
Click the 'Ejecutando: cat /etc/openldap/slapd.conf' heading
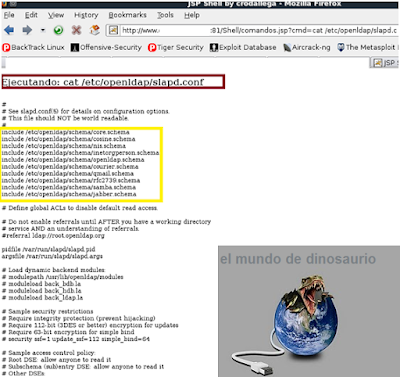[x=103, y=82]
